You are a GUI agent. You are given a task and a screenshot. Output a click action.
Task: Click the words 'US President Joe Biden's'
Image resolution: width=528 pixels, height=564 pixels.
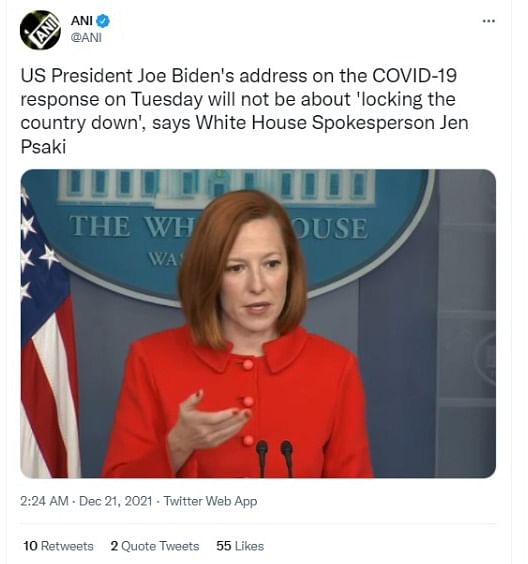127,76
